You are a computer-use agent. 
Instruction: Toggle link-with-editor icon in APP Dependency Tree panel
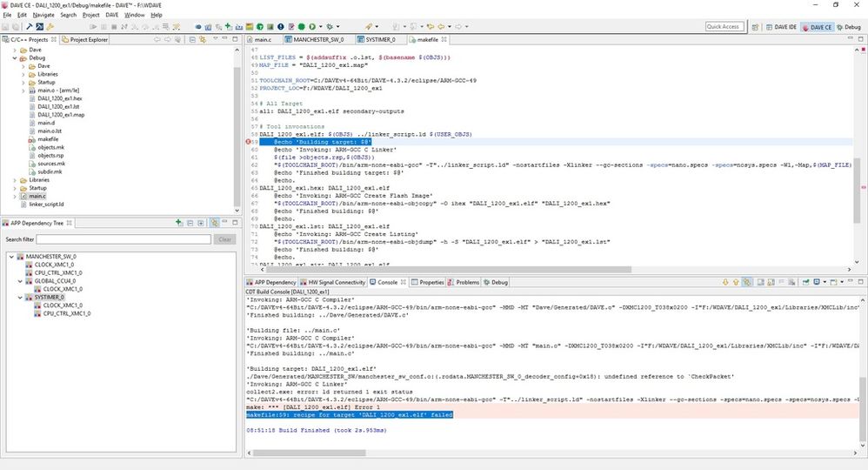point(214,223)
